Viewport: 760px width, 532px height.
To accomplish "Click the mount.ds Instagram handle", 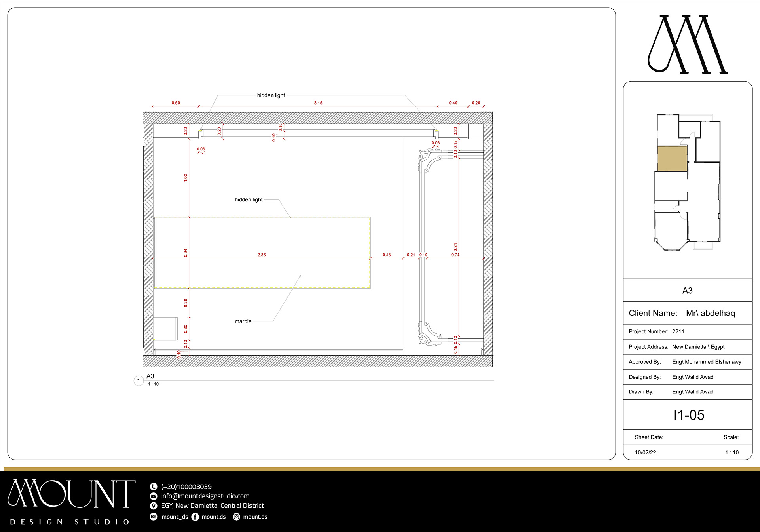I will pyautogui.click(x=255, y=517).
